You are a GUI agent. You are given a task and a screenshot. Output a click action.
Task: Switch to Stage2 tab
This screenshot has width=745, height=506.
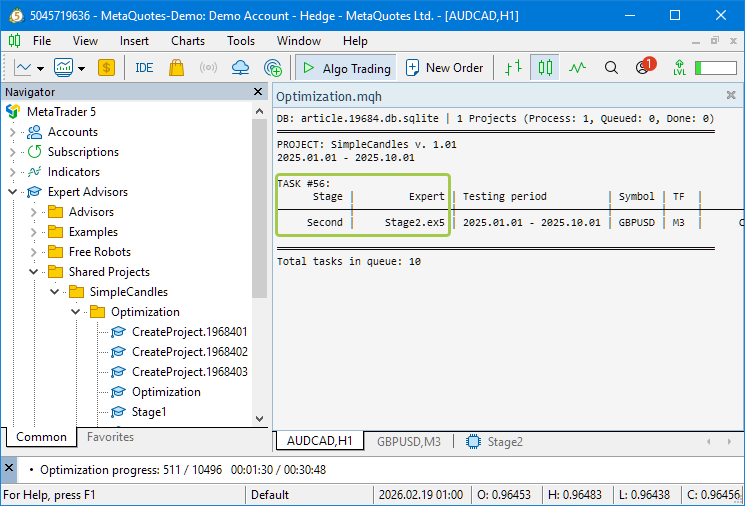tap(494, 442)
